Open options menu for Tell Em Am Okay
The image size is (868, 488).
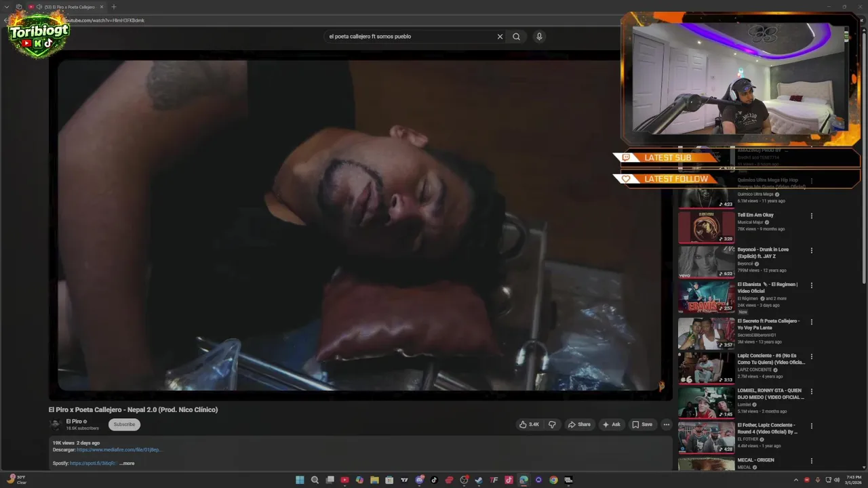tap(811, 216)
